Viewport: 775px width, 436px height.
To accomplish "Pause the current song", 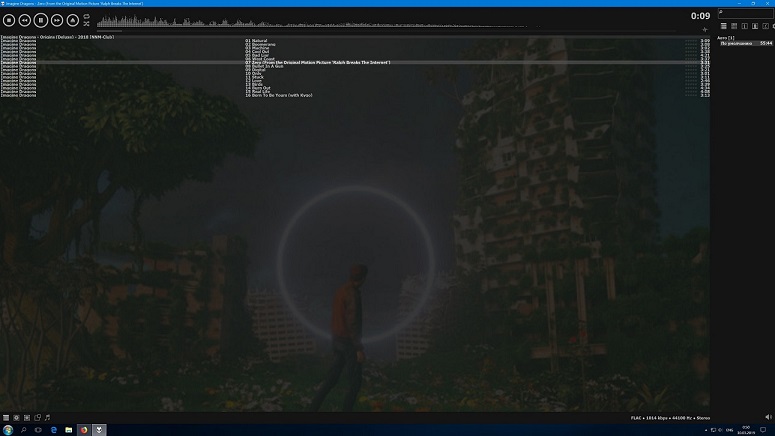I will click(41, 20).
